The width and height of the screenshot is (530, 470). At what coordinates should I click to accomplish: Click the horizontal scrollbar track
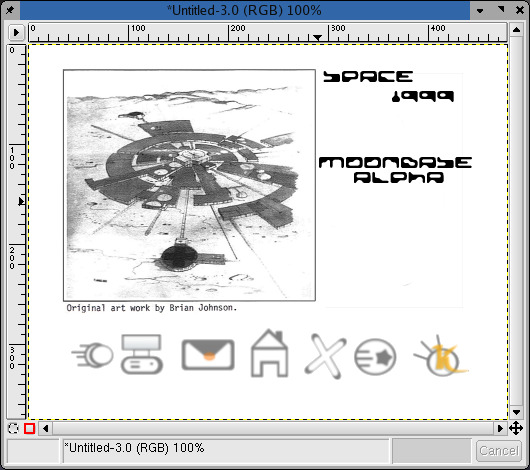(x=273, y=428)
